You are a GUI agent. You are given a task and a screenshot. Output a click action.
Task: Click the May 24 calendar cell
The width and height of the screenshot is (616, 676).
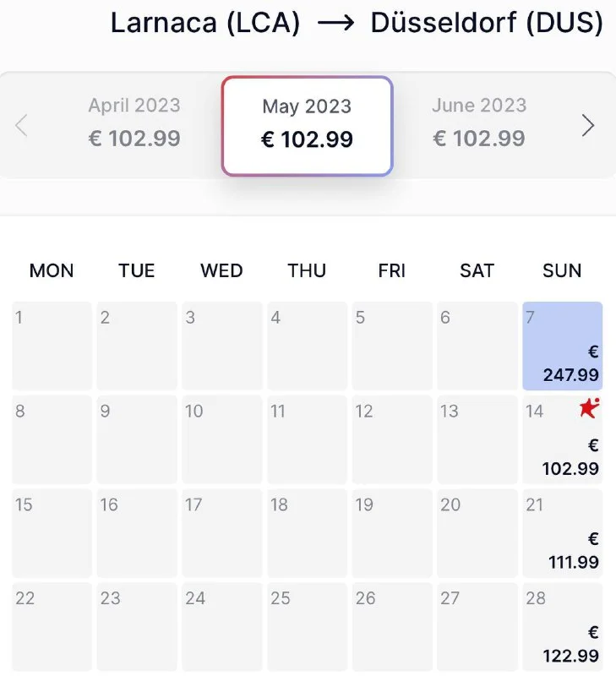click(222, 626)
